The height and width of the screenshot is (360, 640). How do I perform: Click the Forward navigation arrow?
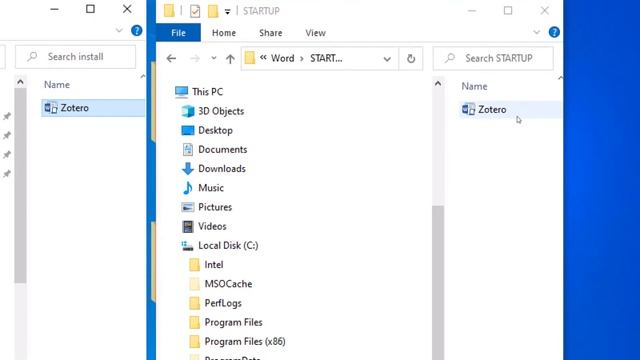point(195,58)
